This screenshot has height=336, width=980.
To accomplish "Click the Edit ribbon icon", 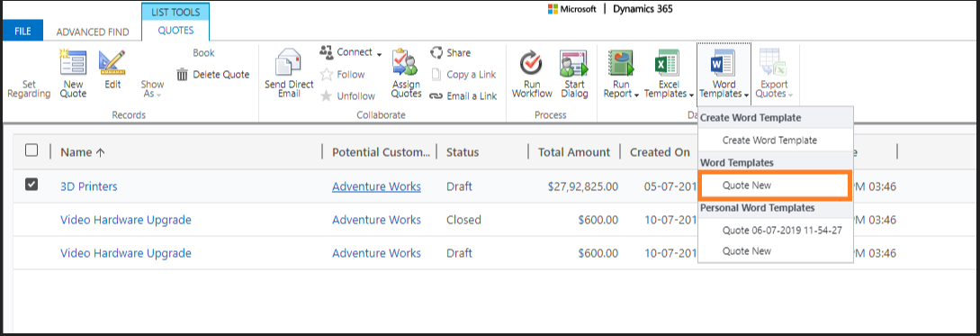I will pos(112,62).
